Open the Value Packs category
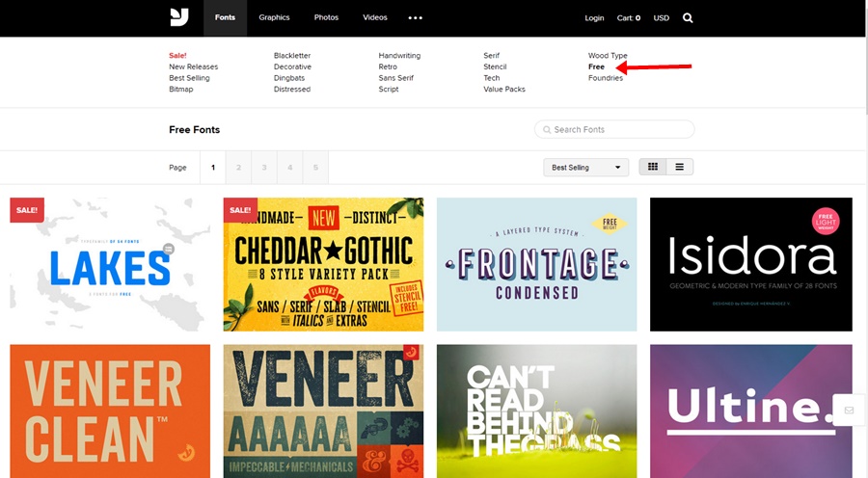The width and height of the screenshot is (868, 478). point(504,89)
